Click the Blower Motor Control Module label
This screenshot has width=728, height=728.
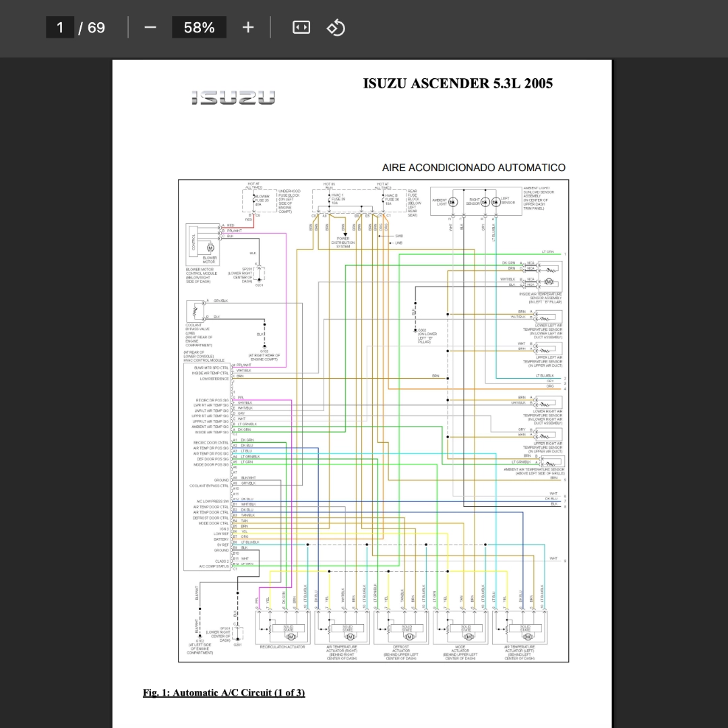coord(202,275)
